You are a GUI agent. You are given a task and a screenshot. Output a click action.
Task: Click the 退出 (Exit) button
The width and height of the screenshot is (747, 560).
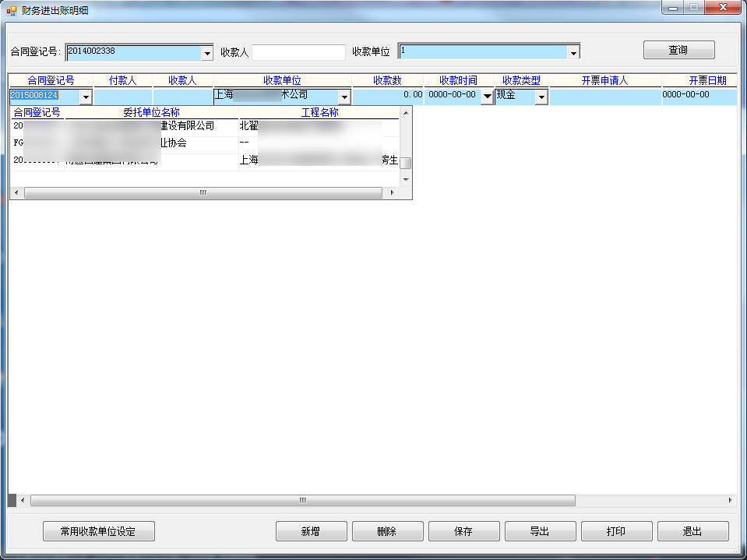pos(692,530)
